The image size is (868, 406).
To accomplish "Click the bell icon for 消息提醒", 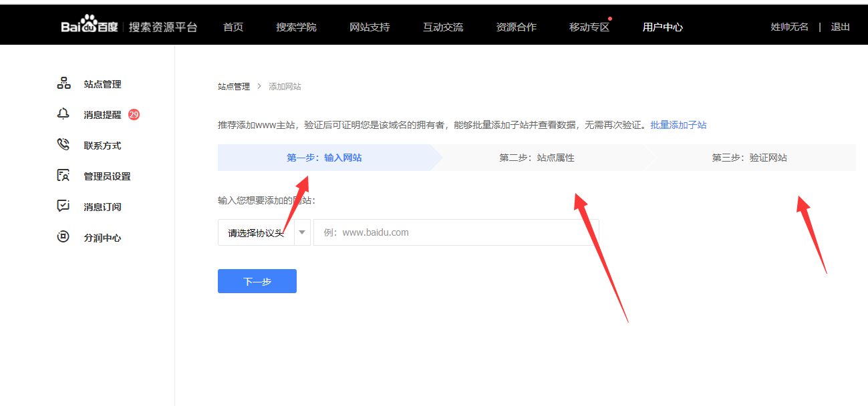I will 63,114.
